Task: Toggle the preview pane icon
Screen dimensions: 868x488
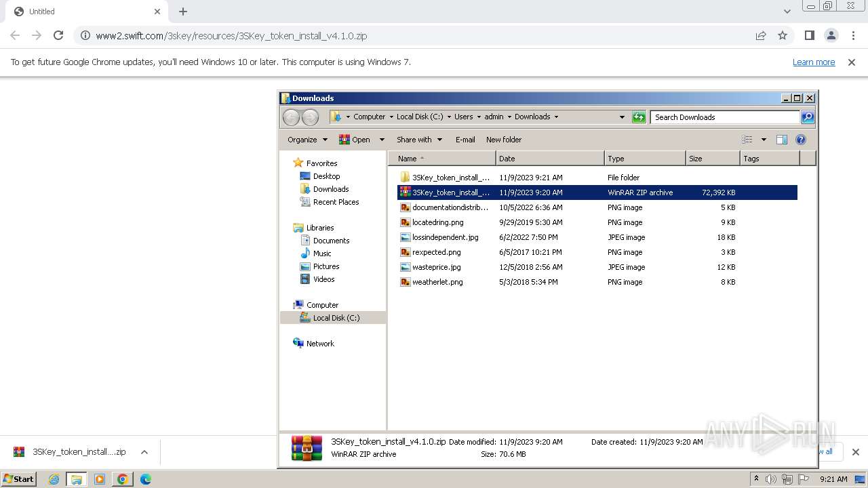Action: coord(782,140)
